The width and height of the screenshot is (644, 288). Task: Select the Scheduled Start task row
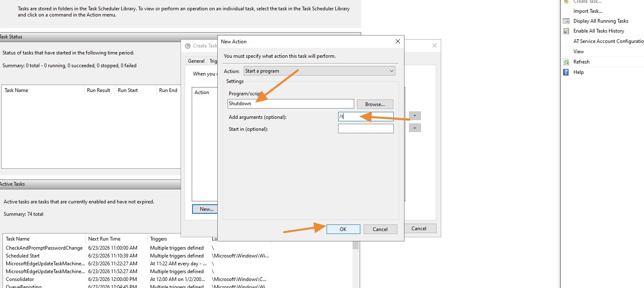click(x=178, y=256)
